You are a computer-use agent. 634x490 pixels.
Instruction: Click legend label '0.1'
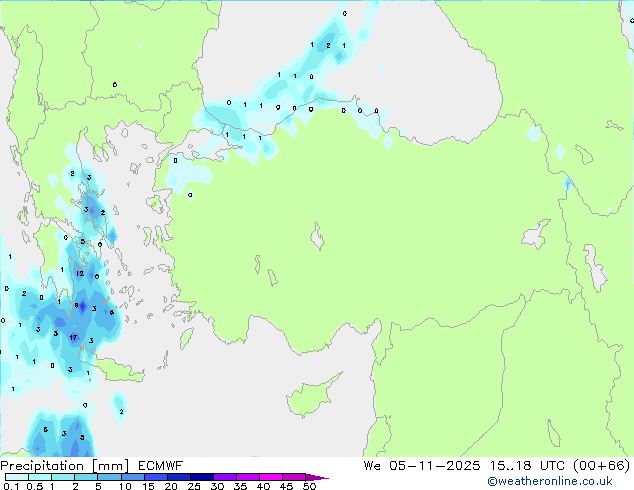(11, 486)
